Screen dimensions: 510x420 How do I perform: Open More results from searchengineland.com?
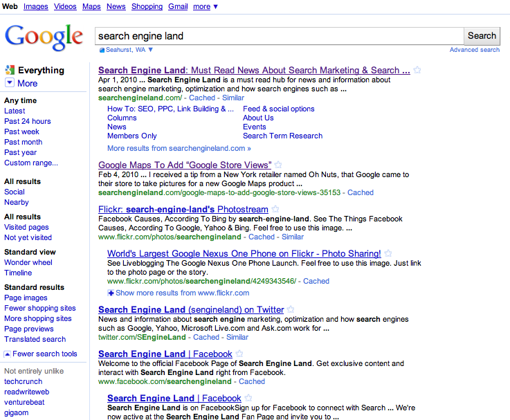tap(179, 148)
